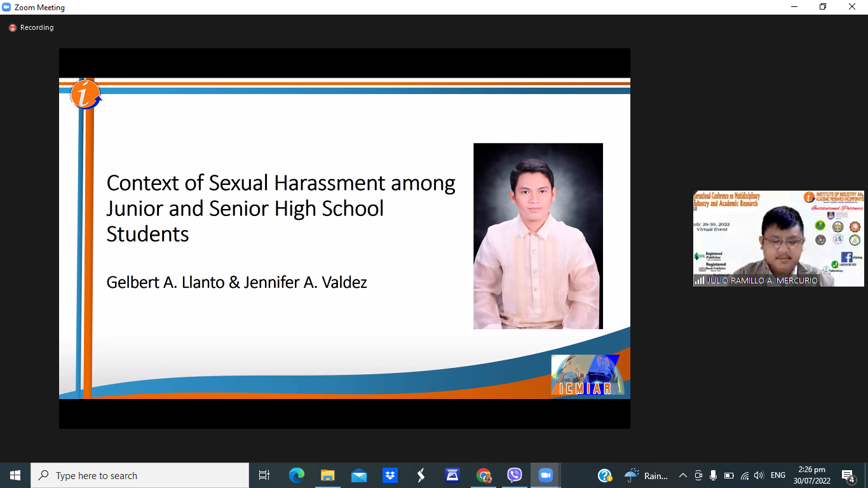
Task: Click the speaker volume icon
Action: pos(759,475)
